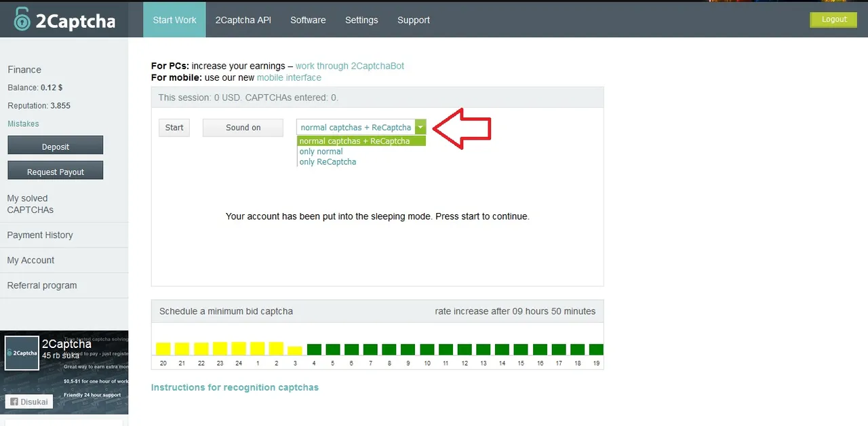Screen dimensions: 868x426
Task: Open the captcha type combo box field
Action: pyautogui.click(x=361, y=127)
